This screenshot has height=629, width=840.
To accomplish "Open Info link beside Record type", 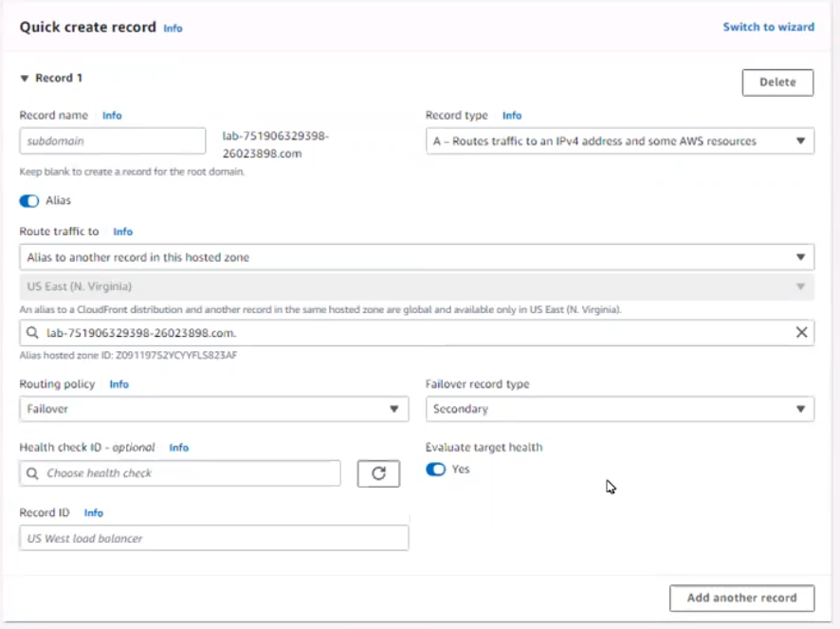I will (x=512, y=116).
